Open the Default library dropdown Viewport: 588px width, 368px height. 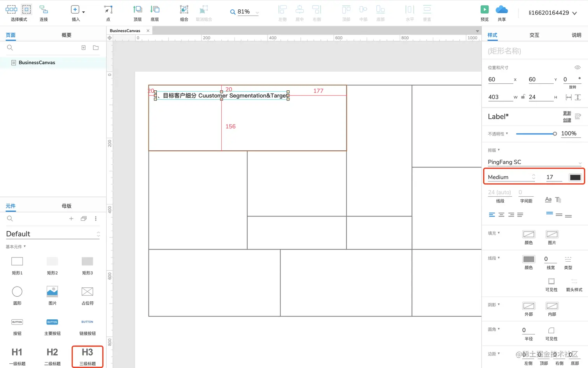click(53, 234)
